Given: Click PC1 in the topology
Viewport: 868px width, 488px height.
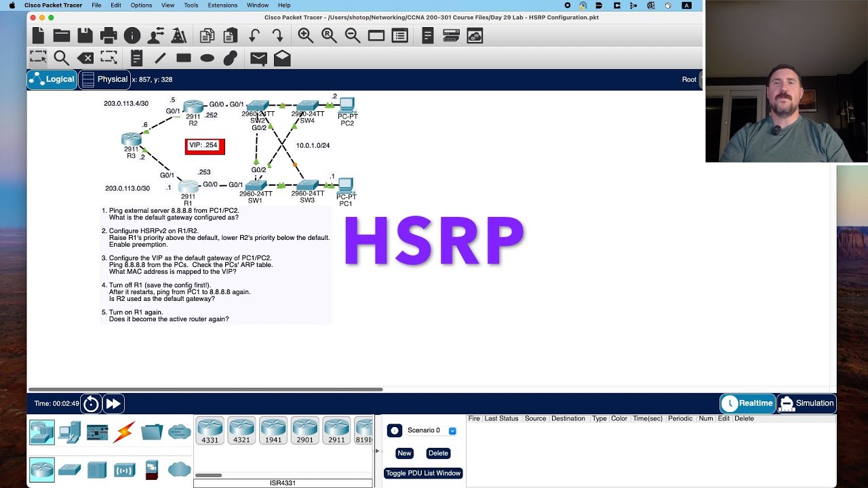Looking at the screenshot, I should coord(346,185).
